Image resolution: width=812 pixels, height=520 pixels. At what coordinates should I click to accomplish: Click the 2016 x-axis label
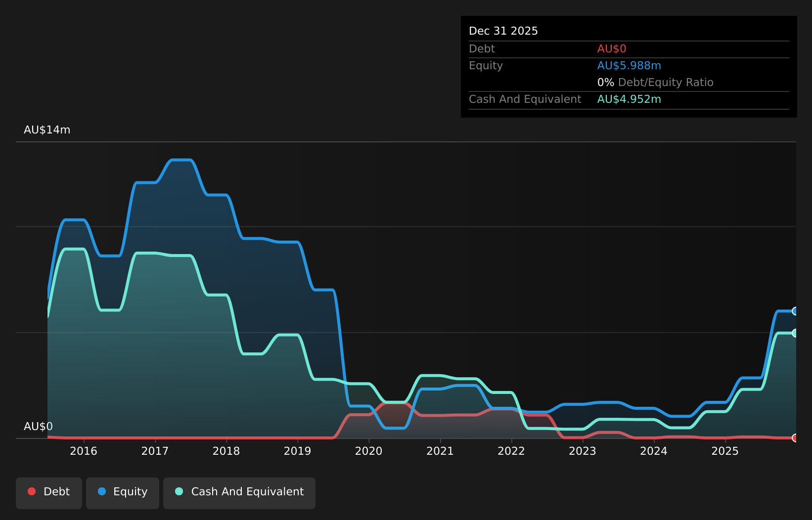84,451
